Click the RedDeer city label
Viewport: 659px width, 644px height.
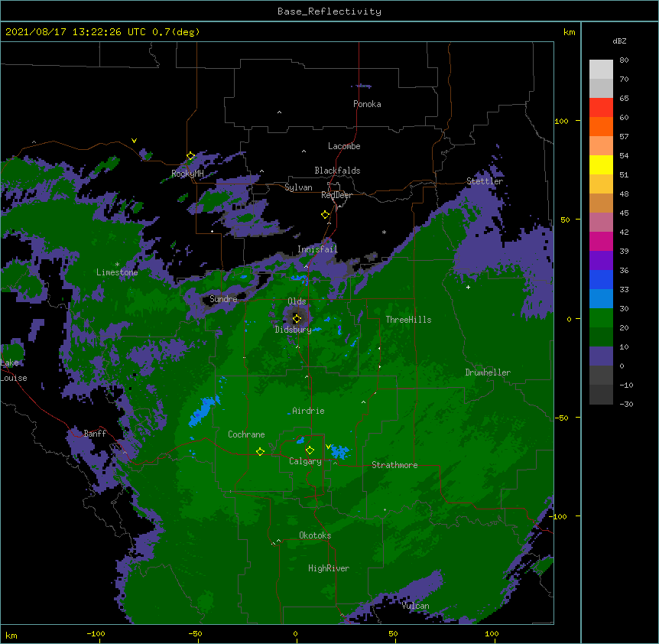click(336, 195)
